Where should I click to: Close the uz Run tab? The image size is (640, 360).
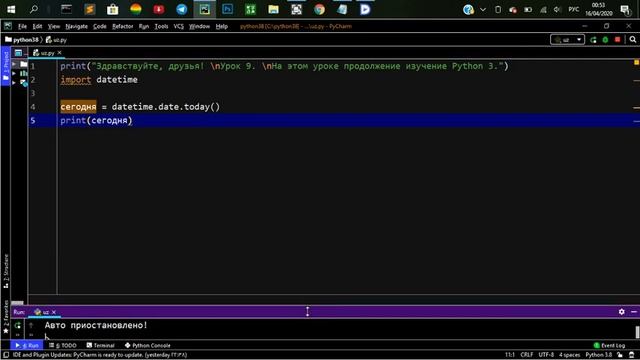tap(53, 312)
